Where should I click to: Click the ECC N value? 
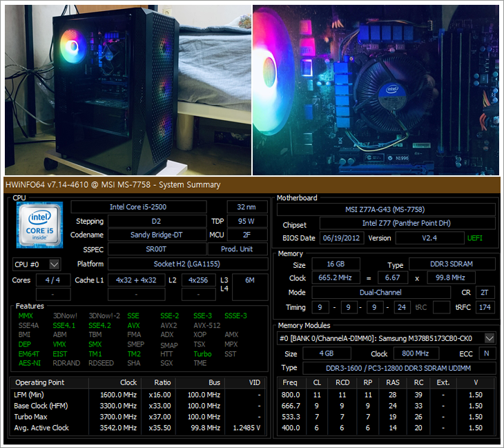pyautogui.click(x=487, y=353)
